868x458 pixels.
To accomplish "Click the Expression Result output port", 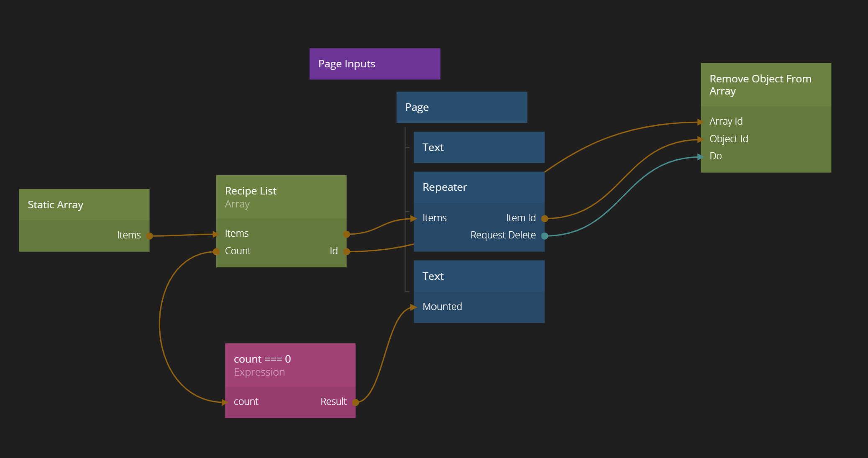I will (x=356, y=402).
